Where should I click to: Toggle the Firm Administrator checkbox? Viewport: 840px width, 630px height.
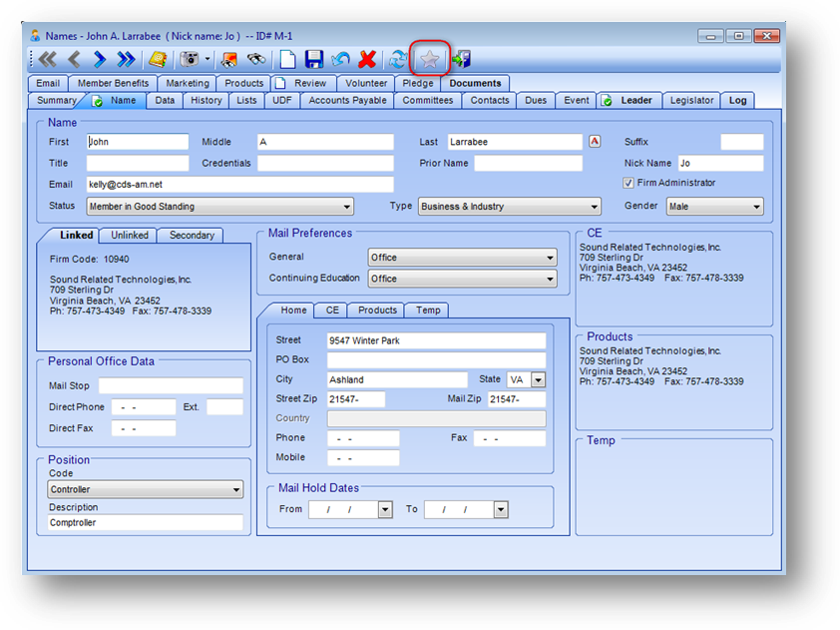point(628,184)
